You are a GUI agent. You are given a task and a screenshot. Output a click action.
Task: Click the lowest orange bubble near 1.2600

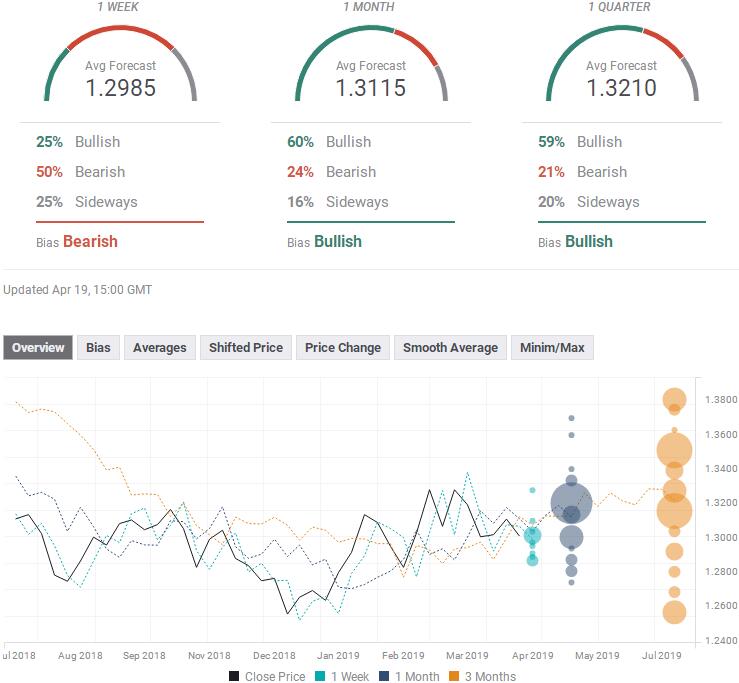[674, 613]
